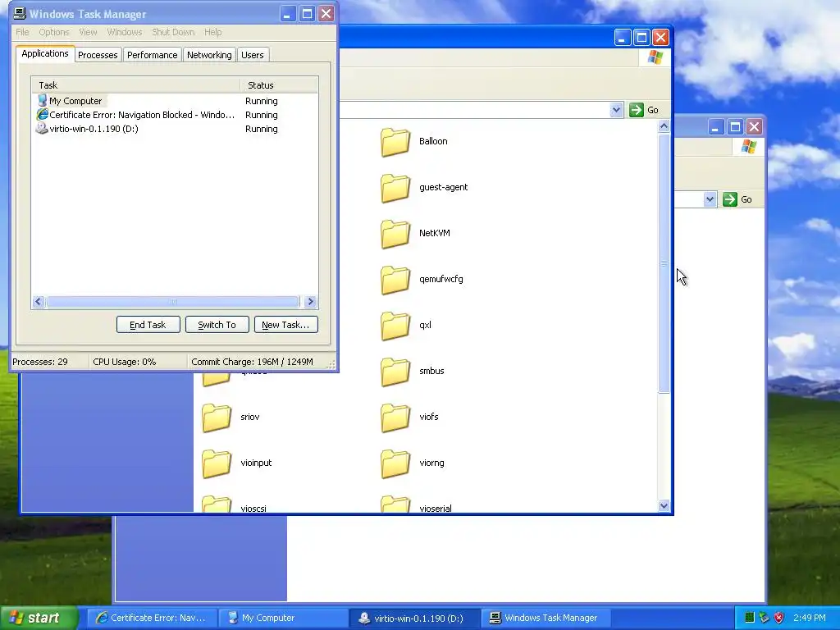
Task: Open the guest-agent folder icon
Action: [395, 188]
